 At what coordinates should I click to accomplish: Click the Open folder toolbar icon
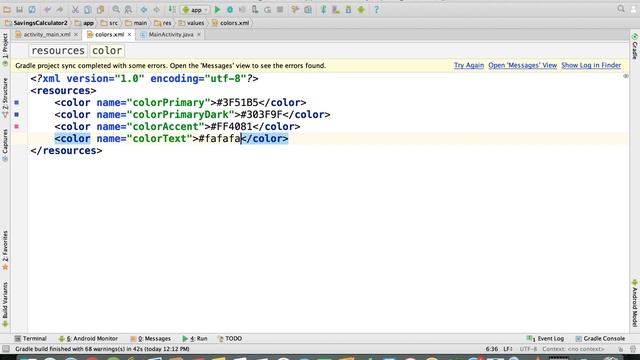7,9
